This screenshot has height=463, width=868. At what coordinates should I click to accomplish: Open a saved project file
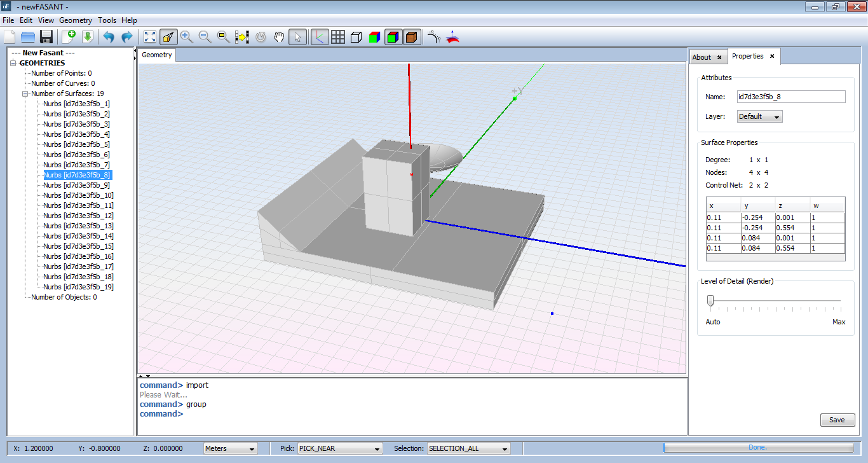27,36
